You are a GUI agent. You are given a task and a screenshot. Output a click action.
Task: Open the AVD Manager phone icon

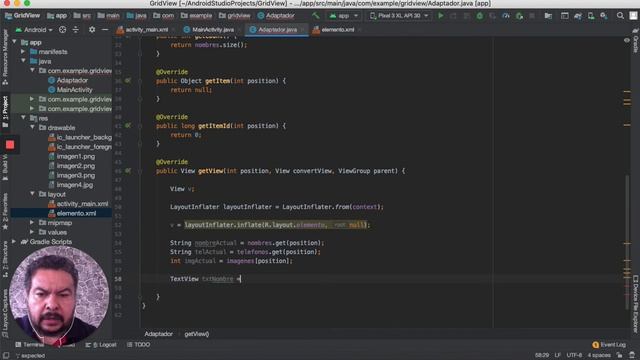[x=591, y=16]
